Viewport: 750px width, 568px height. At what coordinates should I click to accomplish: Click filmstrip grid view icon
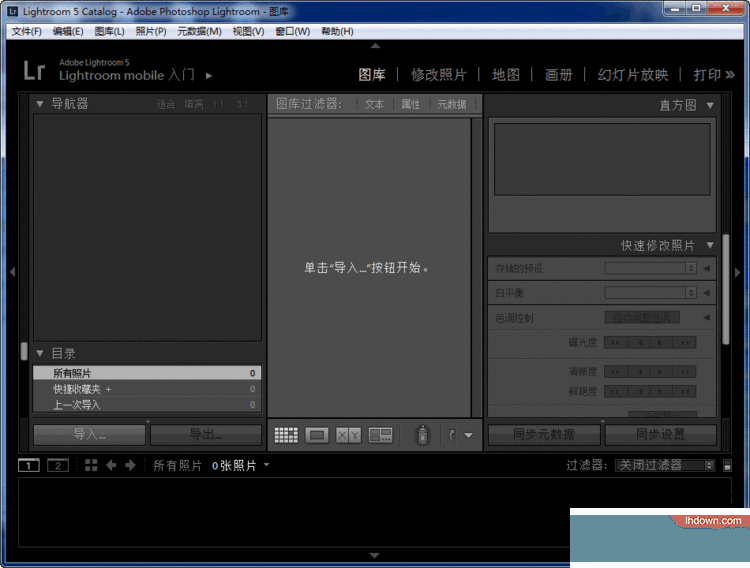click(91, 465)
